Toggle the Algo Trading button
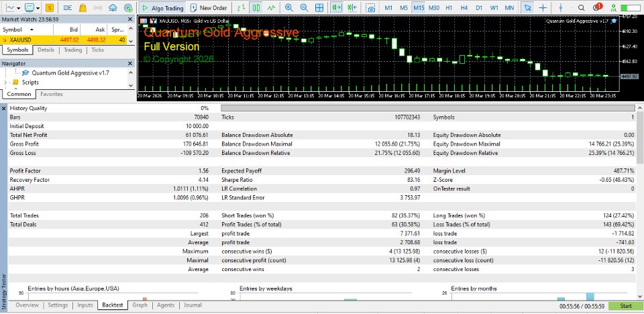 162,7
